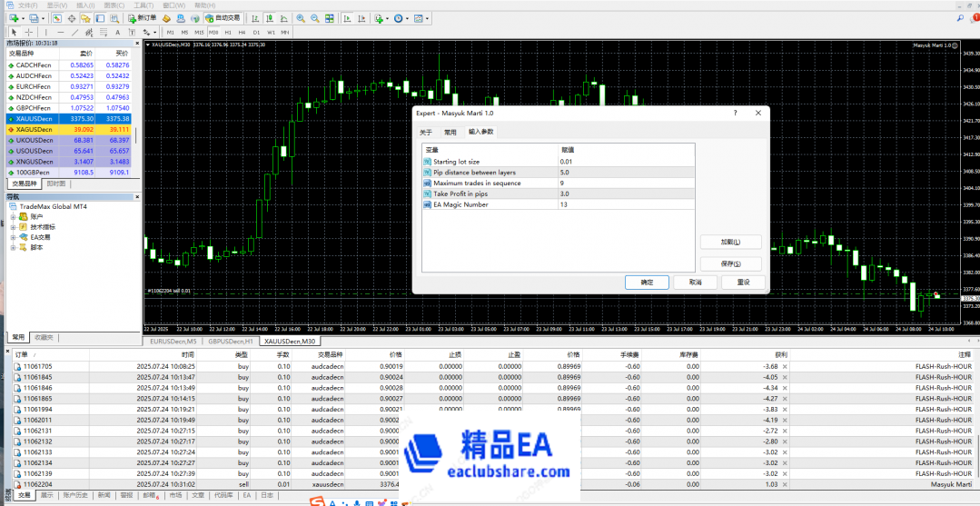This screenshot has width=980, height=506.
Task: Expand the 账户 node in Navigator
Action: (x=13, y=216)
